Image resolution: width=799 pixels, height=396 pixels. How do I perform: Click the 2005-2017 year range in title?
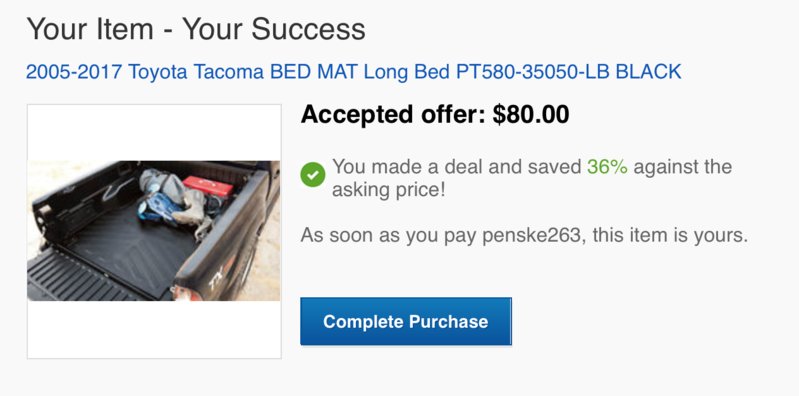point(74,72)
